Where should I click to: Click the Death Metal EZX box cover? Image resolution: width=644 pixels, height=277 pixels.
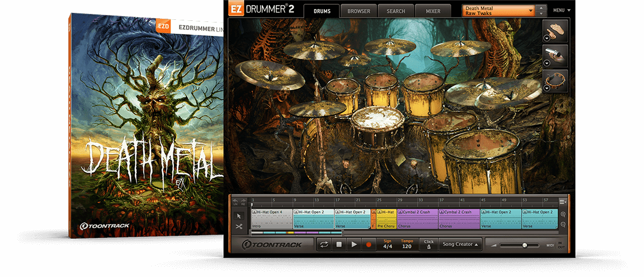(147, 126)
